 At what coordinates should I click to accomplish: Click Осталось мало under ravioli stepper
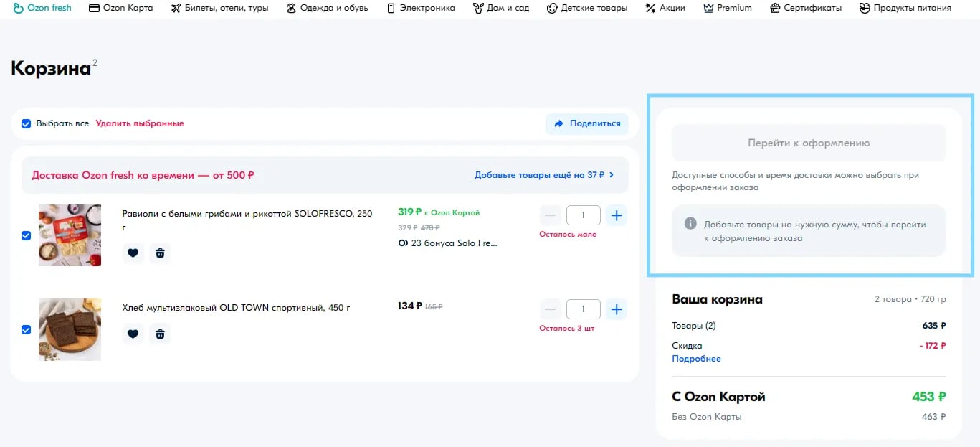click(x=568, y=235)
